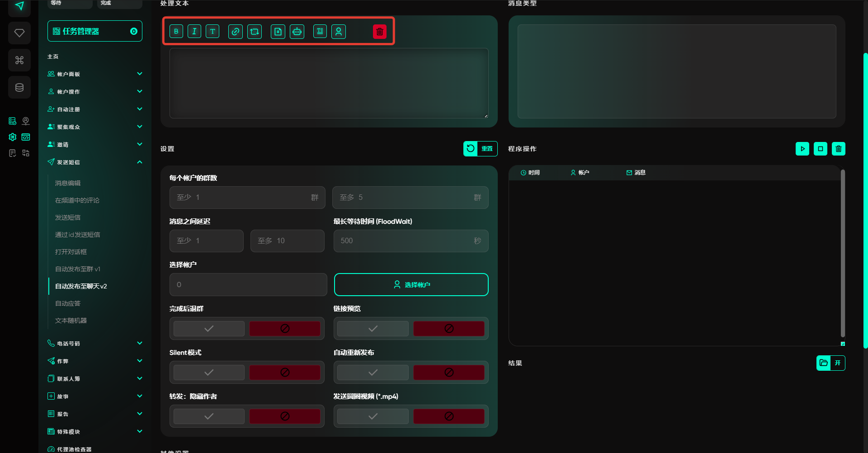Click the 重置 reset button
This screenshot has height=453, width=868.
(481, 149)
